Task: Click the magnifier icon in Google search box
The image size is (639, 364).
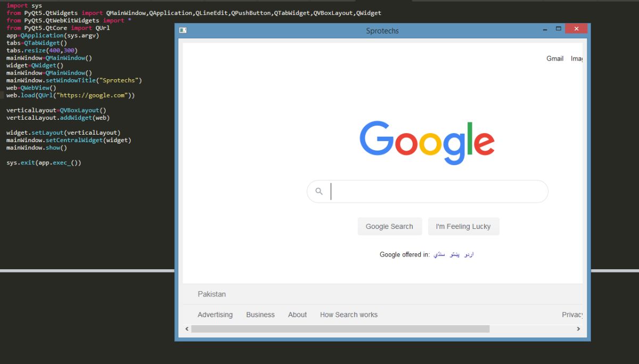Action: tap(319, 192)
